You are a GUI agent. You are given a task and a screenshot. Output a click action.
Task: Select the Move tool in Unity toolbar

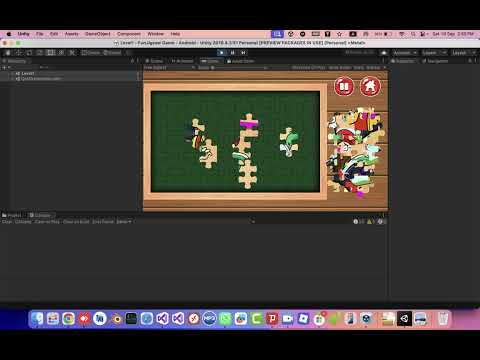[19, 53]
